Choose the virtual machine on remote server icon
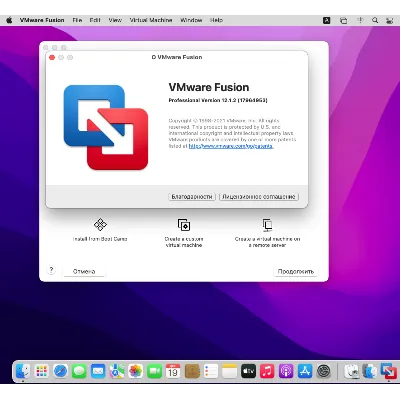The width and height of the screenshot is (400, 400). (x=267, y=225)
